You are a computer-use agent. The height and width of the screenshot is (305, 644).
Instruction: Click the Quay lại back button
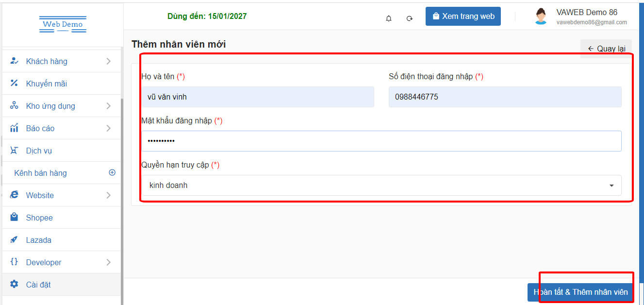pyautogui.click(x=606, y=49)
